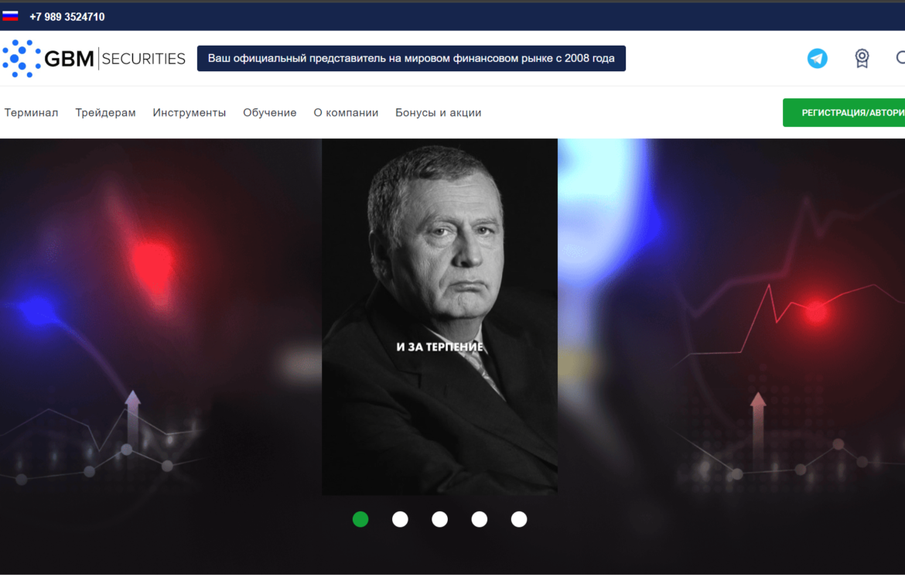The image size is (905, 588).
Task: Select the first green slider dot
Action: [x=360, y=519]
